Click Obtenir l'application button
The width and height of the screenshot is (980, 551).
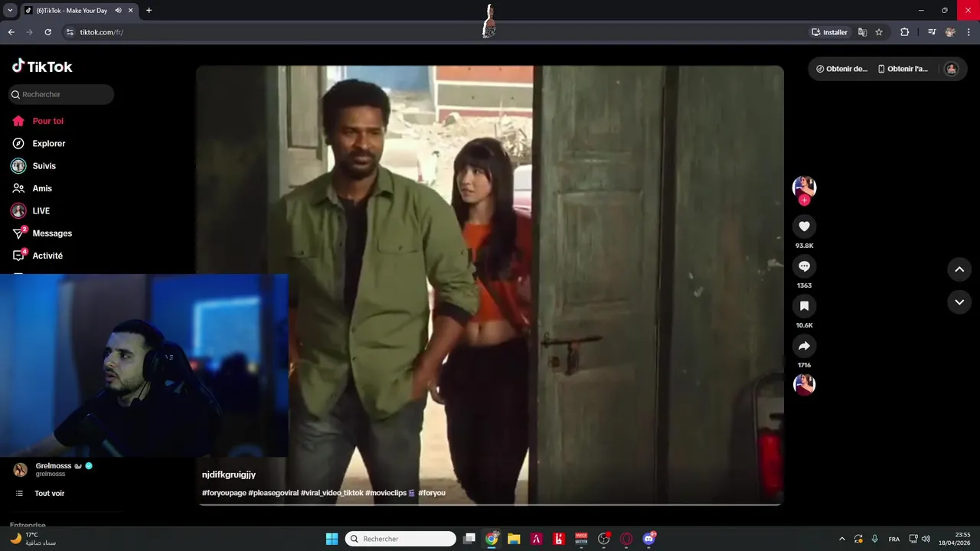tap(903, 69)
